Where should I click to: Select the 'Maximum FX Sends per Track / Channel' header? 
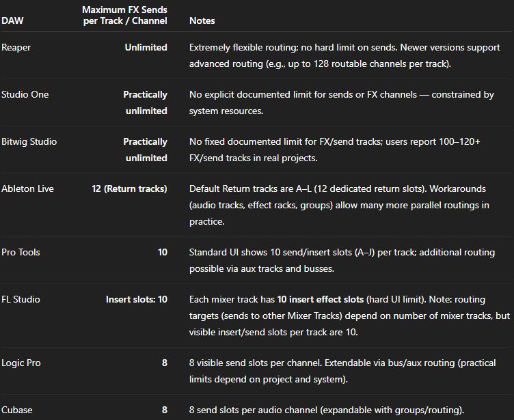click(124, 15)
